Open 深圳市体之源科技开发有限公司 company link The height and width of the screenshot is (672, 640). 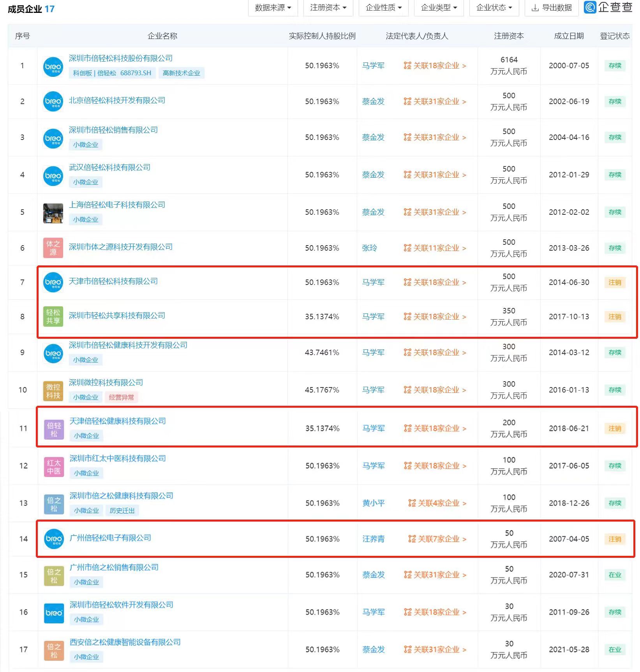pyautogui.click(x=121, y=247)
